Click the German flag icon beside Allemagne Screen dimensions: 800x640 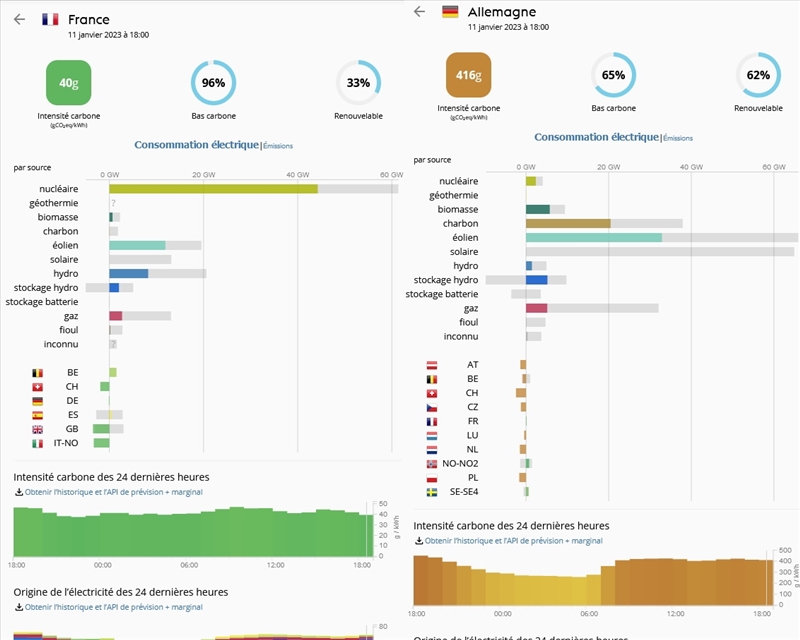[450, 12]
